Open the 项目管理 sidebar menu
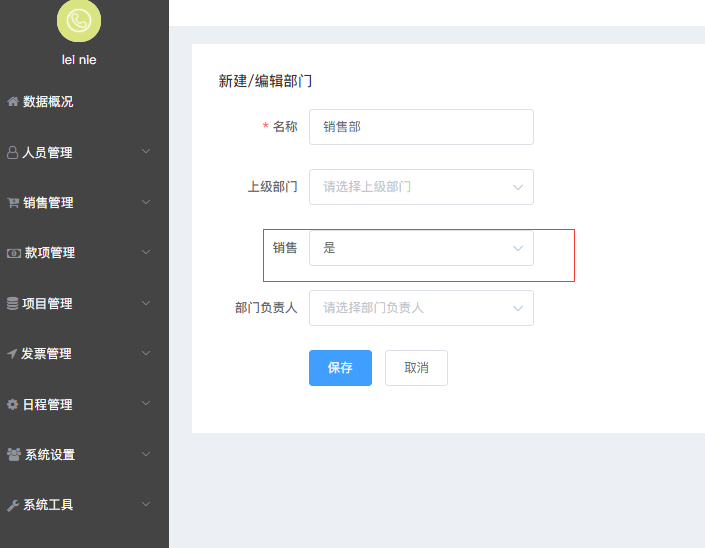Viewport: 705px width, 548px height. pyautogui.click(x=84, y=303)
